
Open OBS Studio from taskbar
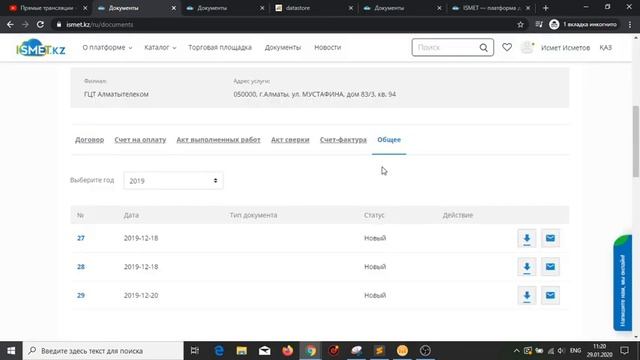coord(425,351)
